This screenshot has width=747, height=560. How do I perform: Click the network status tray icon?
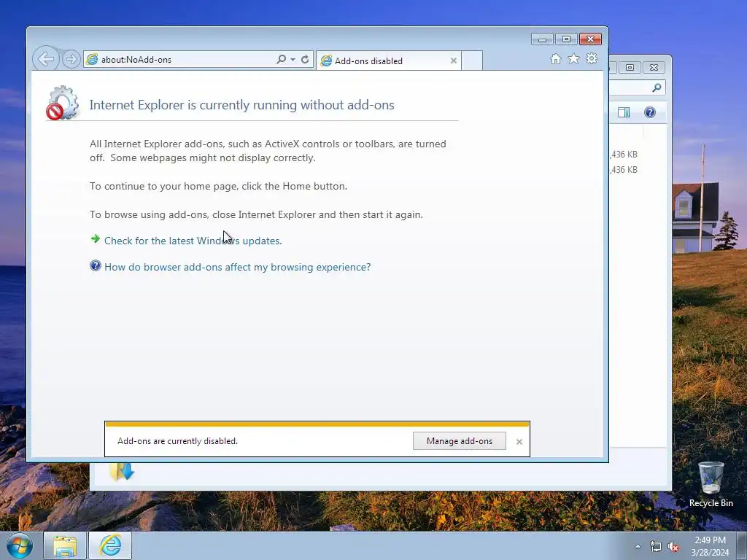click(656, 546)
